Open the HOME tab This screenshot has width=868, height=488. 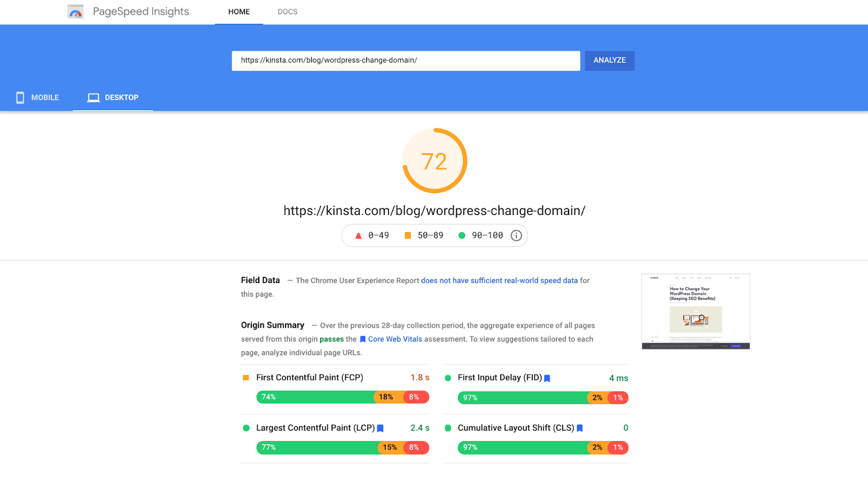point(239,12)
